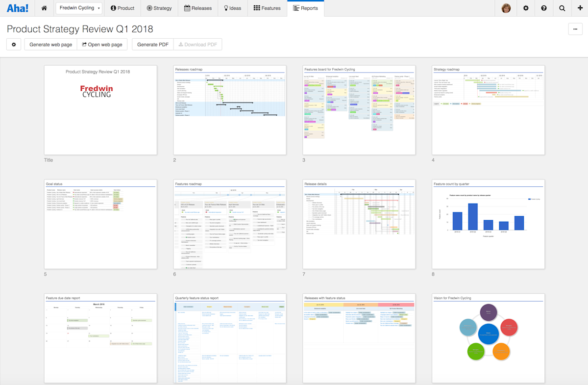The height and width of the screenshot is (385, 588).
Task: Click the plus icon to create something new
Action: tap(580, 8)
